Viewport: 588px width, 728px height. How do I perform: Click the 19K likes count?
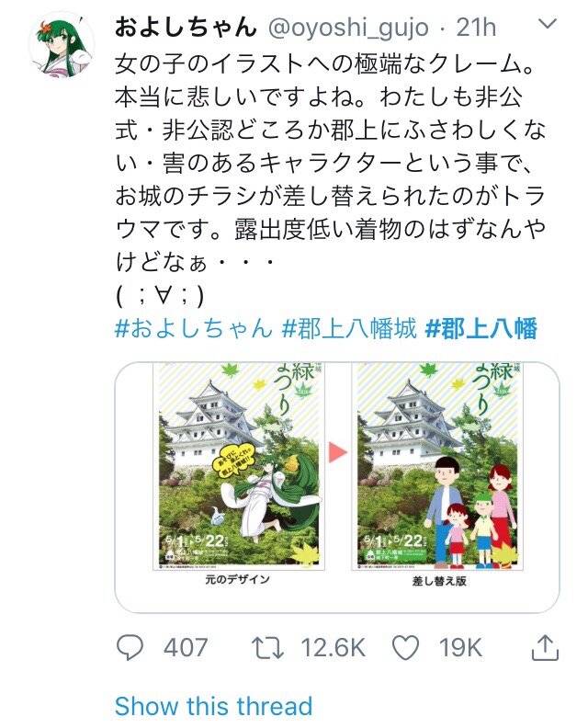(x=460, y=648)
